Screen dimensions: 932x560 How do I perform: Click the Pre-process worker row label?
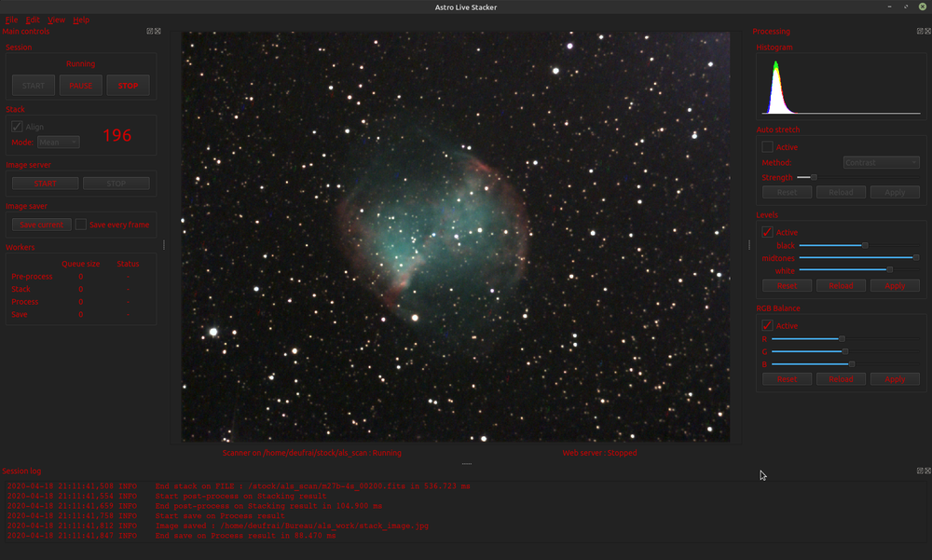32,277
